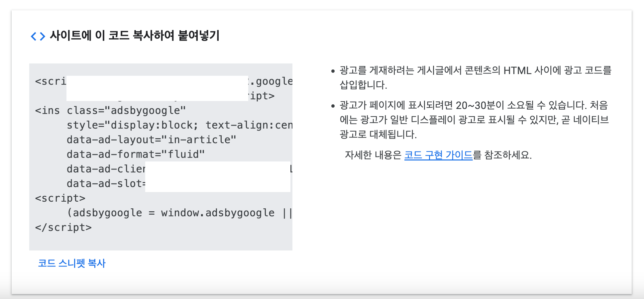Click the code brackets icon beside the heading
The height and width of the screenshot is (299, 644).
(38, 36)
